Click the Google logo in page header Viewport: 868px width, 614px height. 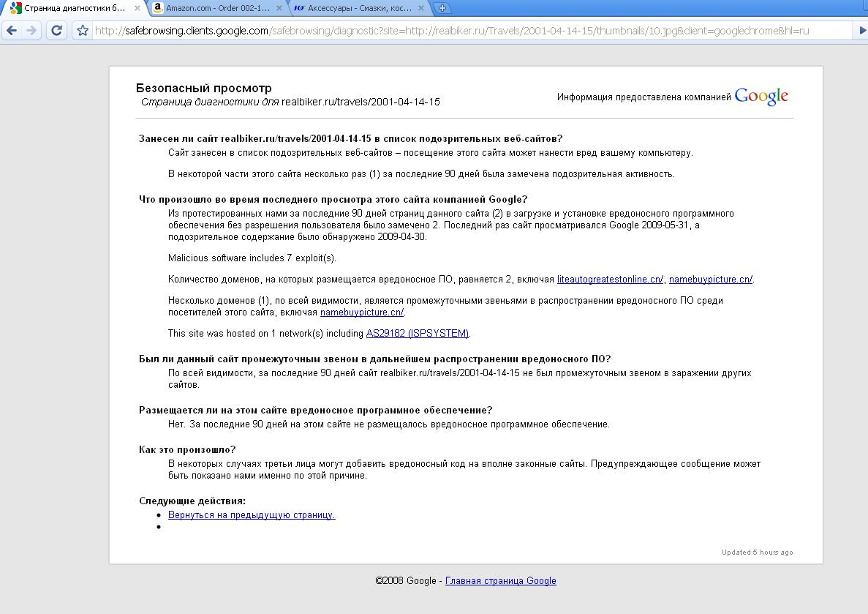(x=761, y=97)
